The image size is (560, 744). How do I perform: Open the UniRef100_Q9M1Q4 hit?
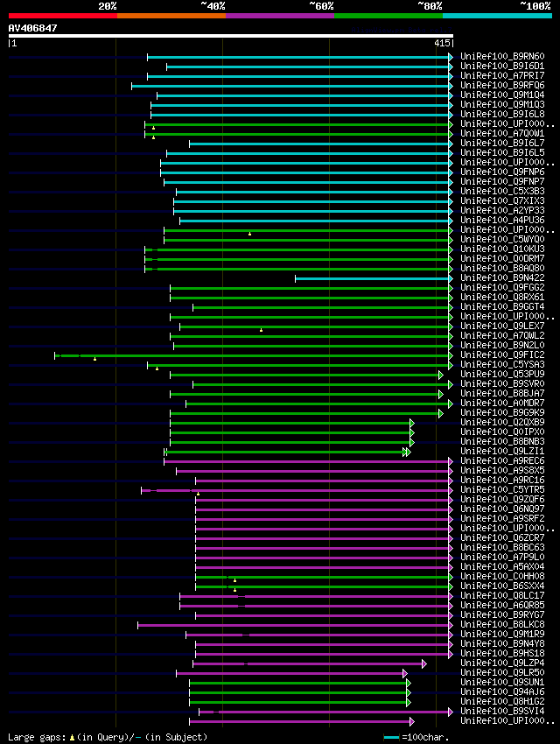click(x=502, y=95)
